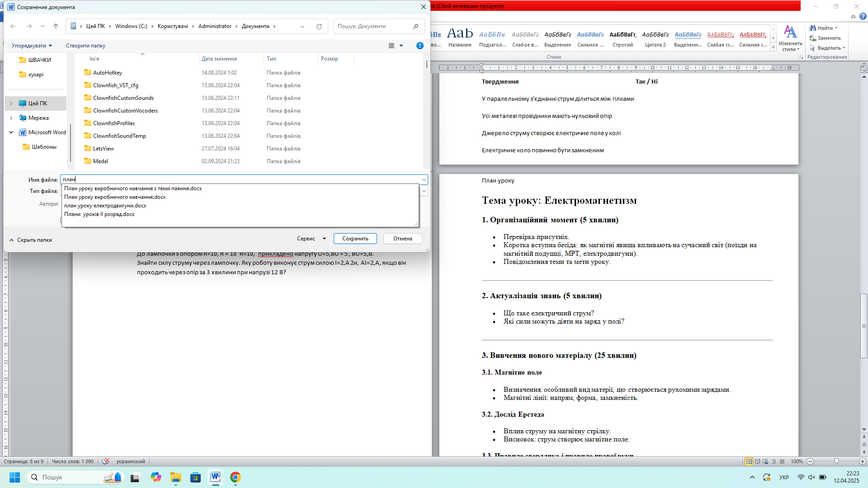Apply Название style from gallery
Viewport: 868px width, 488px height.
460,38
